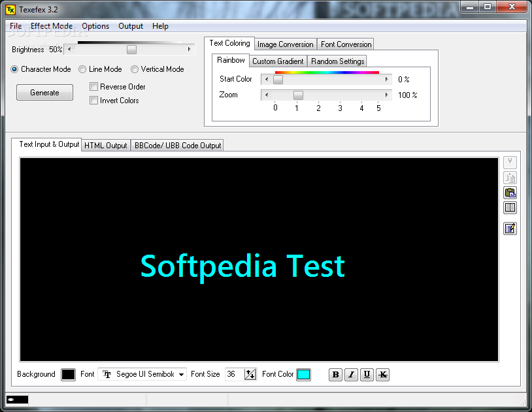Click the Start Color slider right arrow
532x412 pixels.
(x=386, y=80)
